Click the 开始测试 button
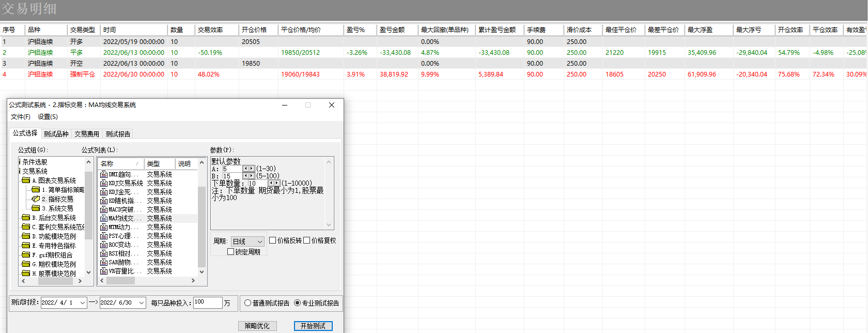868x333 pixels. tap(313, 326)
